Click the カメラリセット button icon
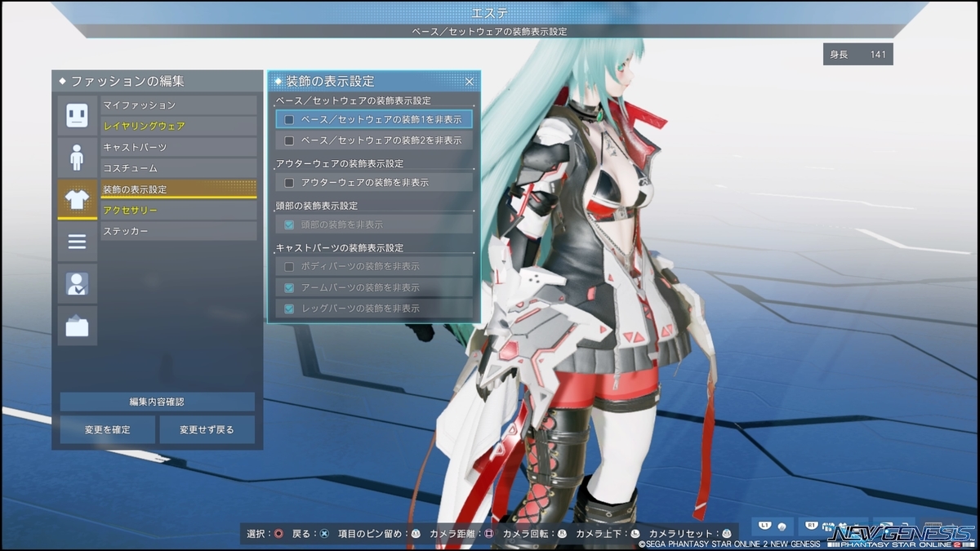980x551 pixels. pyautogui.click(x=726, y=534)
